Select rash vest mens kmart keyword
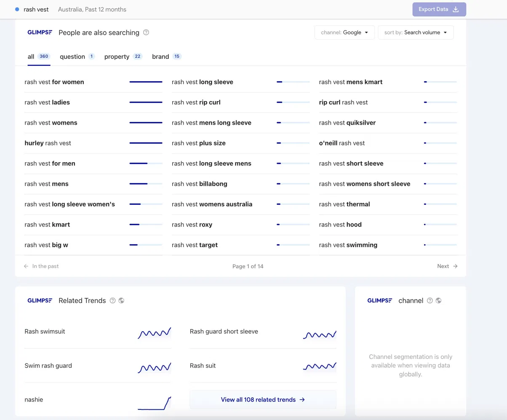Screen dimensions: 507x420 351,82
